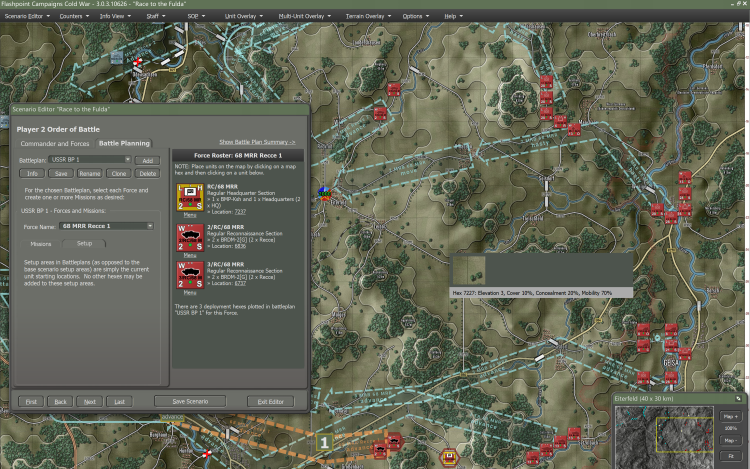
Task: Click the Save Scenario button
Action: click(x=190, y=401)
